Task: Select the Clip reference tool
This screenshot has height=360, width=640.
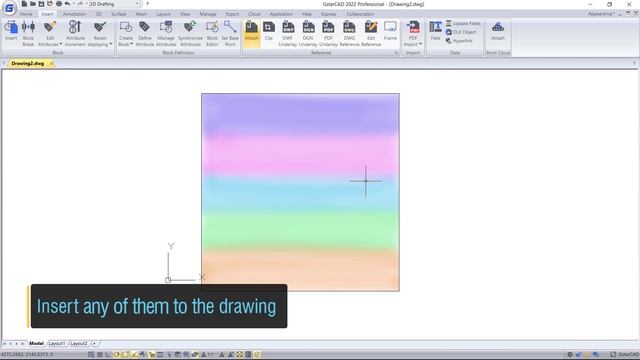Action: [x=269, y=31]
